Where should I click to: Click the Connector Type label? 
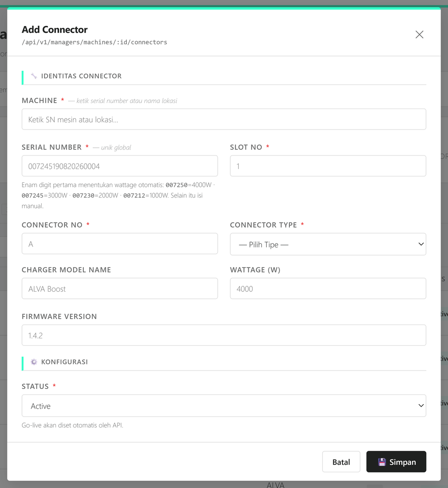point(263,225)
